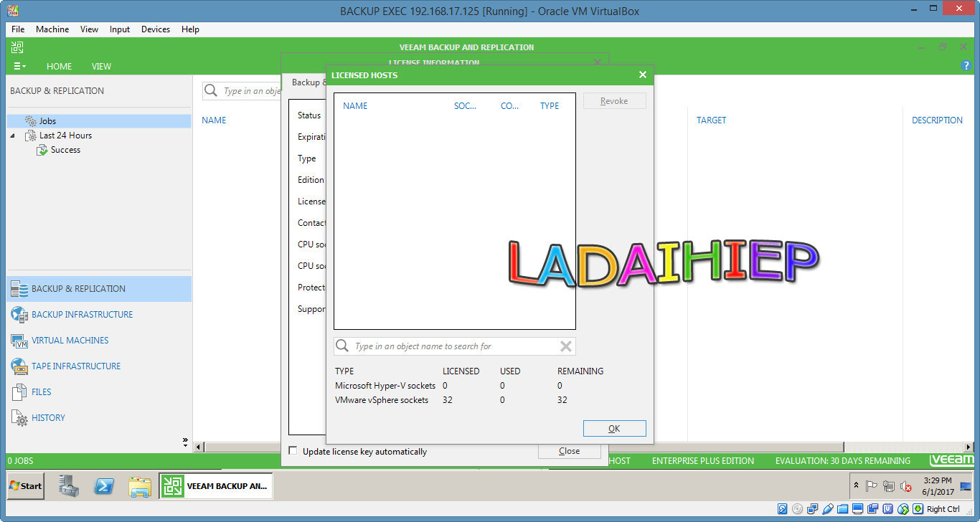Click VirtualBox mouse integration icon
This screenshot has height=522, width=980.
tap(903, 510)
